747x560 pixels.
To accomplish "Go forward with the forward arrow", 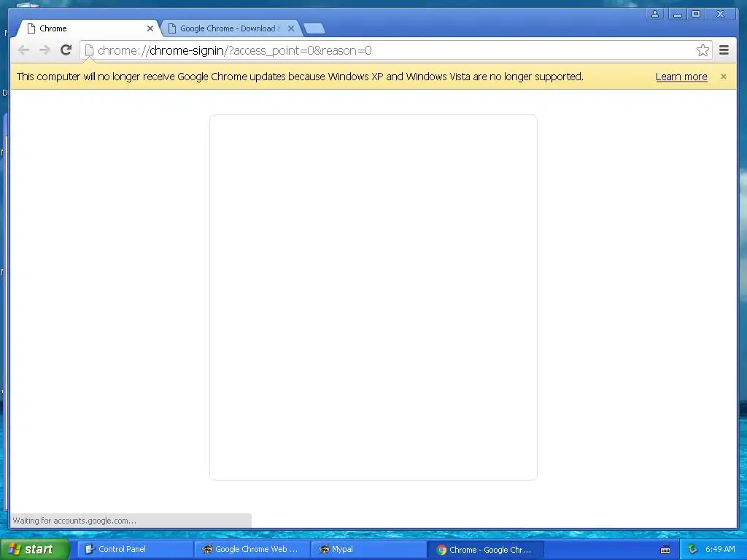I will tap(44, 50).
